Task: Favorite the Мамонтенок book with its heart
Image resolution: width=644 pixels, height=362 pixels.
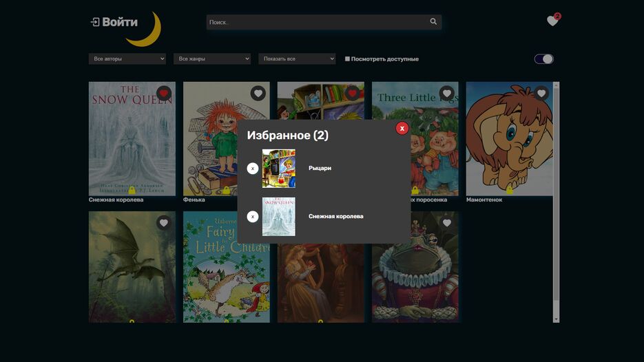Action: [x=541, y=93]
